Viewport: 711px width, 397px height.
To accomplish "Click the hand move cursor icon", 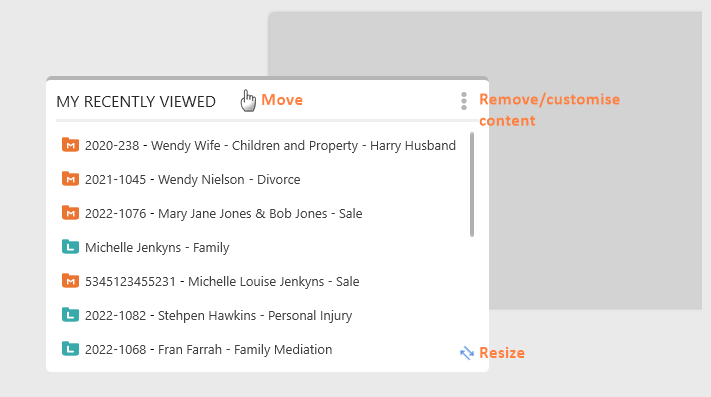I will tap(248, 100).
